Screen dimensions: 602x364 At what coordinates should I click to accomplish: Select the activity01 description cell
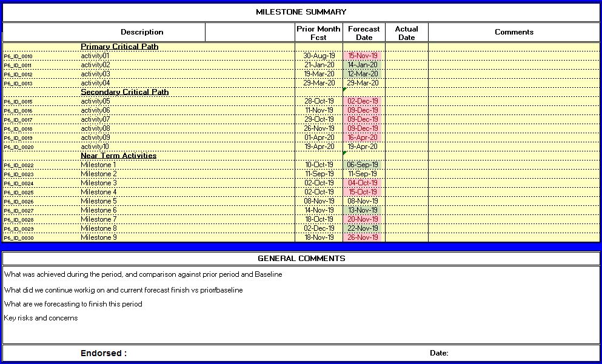click(x=99, y=55)
